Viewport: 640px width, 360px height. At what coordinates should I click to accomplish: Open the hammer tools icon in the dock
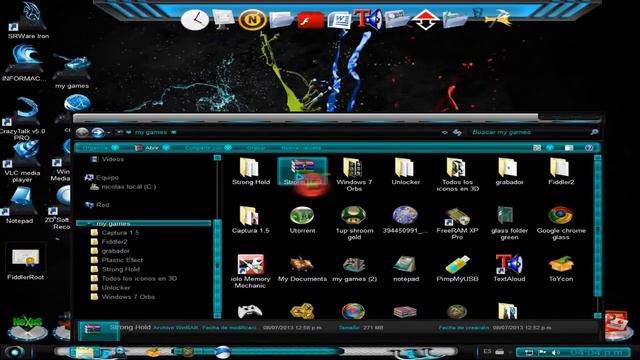(x=498, y=18)
